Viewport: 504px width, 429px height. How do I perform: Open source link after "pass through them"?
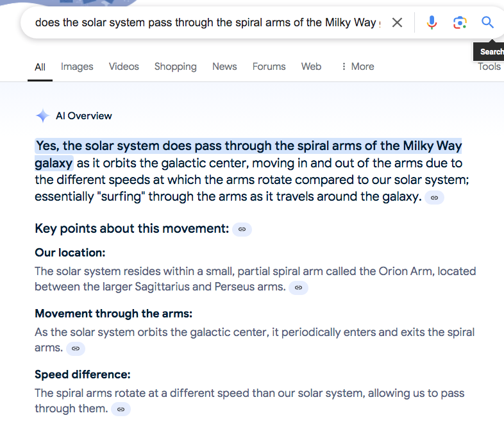click(x=121, y=409)
